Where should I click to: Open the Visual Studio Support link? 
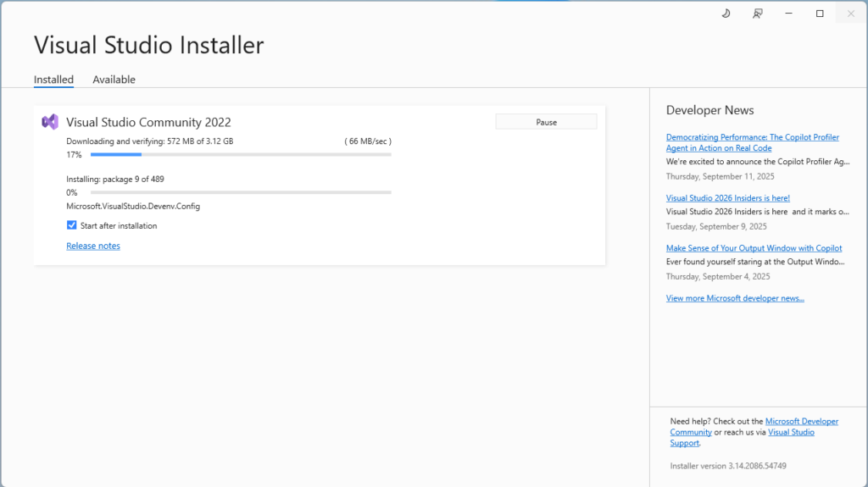791,432
